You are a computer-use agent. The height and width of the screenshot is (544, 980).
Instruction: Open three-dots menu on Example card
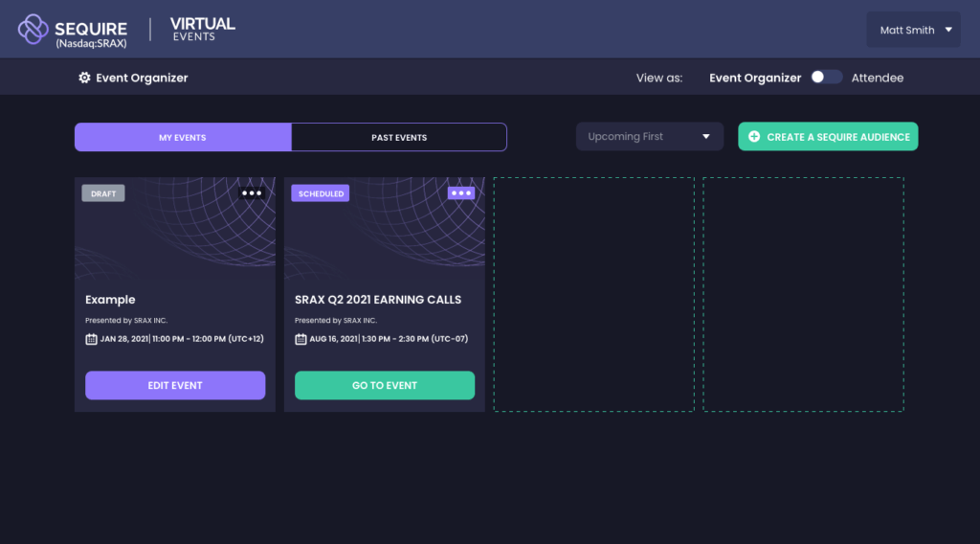pyautogui.click(x=252, y=193)
